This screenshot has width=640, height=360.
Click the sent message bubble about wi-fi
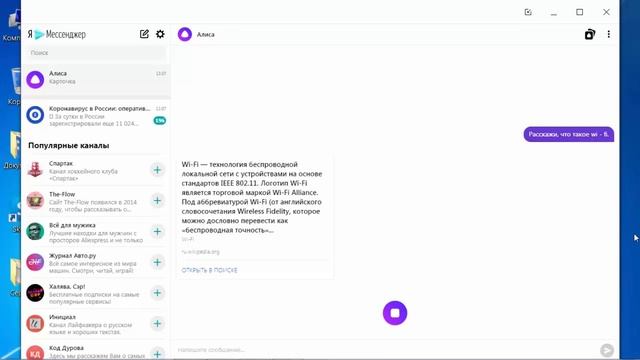point(569,134)
